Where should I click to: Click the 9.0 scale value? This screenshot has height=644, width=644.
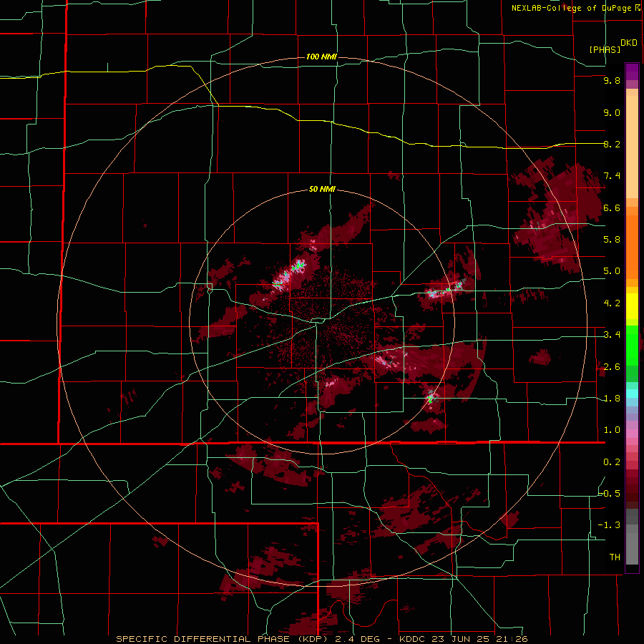612,112
